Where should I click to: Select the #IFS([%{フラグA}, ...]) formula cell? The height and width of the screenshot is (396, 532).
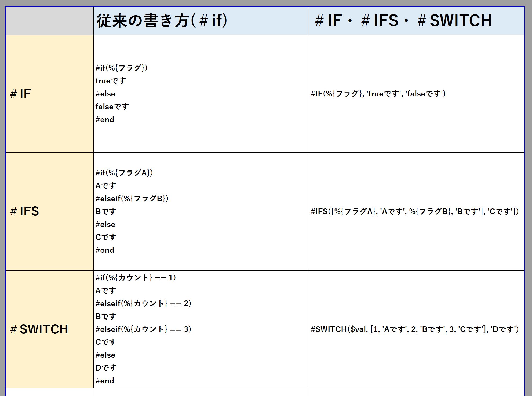pyautogui.click(x=417, y=211)
